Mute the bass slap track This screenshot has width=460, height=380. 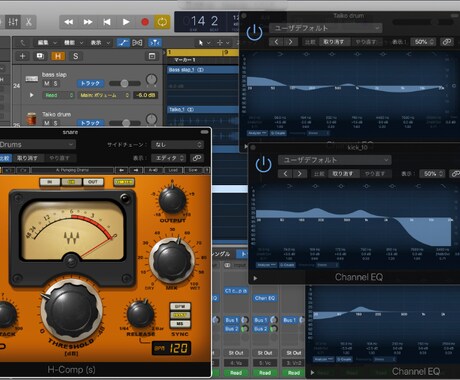[47, 84]
